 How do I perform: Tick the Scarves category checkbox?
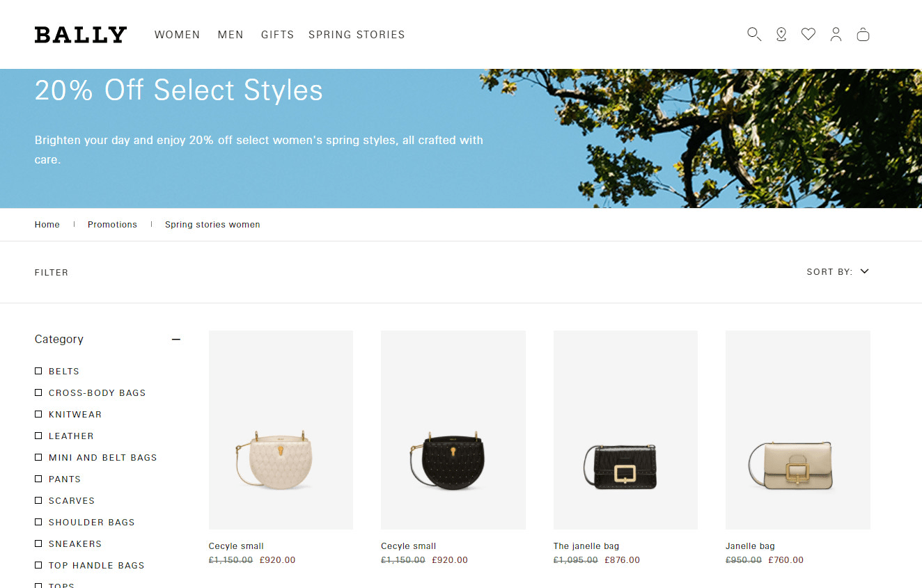coord(38,500)
